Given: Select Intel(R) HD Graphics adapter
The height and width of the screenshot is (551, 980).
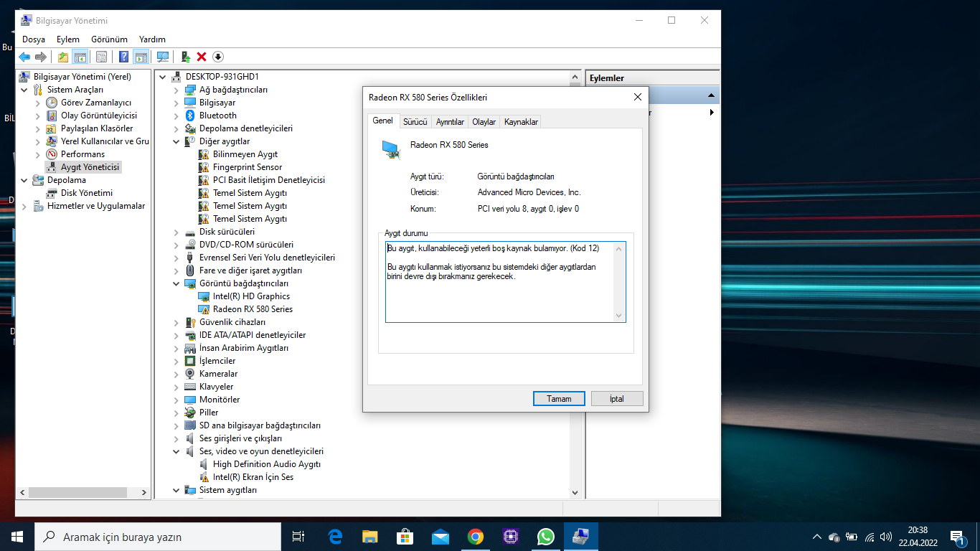Looking at the screenshot, I should click(251, 296).
